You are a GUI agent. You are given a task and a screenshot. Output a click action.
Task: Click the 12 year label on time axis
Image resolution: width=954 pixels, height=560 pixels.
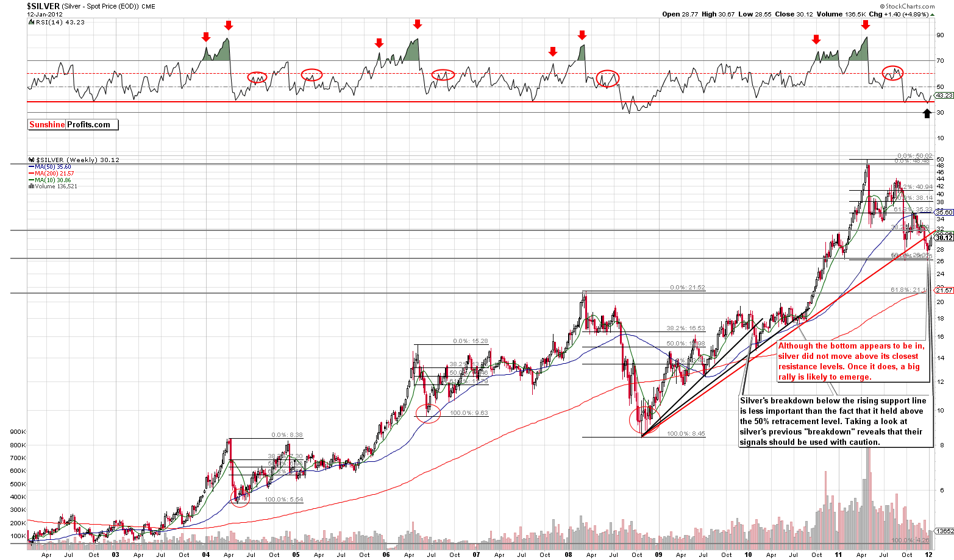(928, 555)
